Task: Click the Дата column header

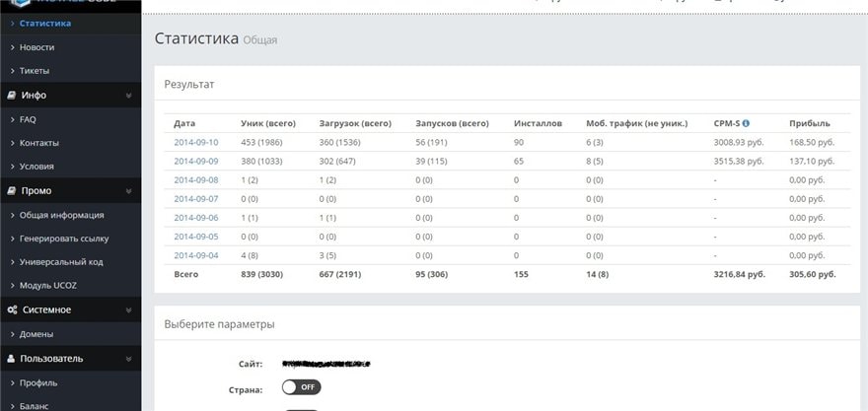Action: (x=184, y=123)
